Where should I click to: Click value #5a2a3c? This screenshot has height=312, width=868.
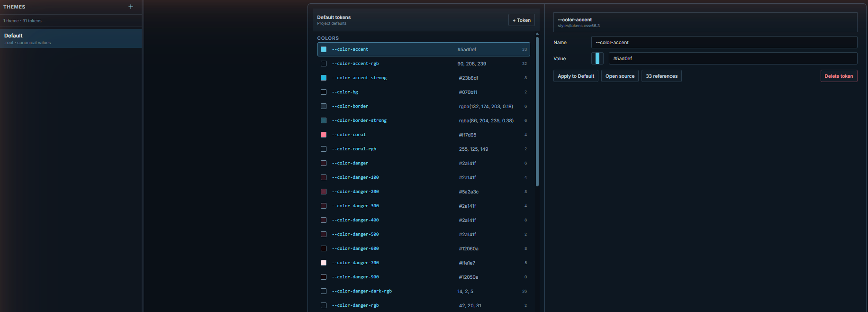(x=469, y=192)
